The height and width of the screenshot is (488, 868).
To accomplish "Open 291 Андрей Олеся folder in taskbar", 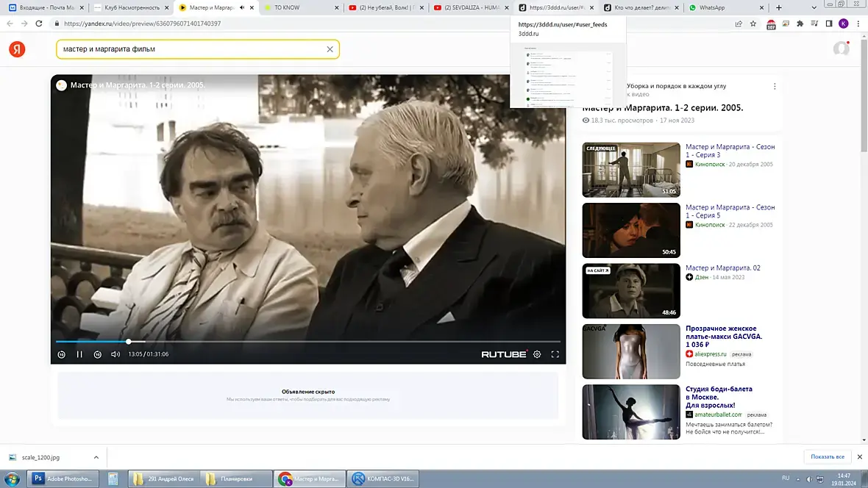I will 163,478.
